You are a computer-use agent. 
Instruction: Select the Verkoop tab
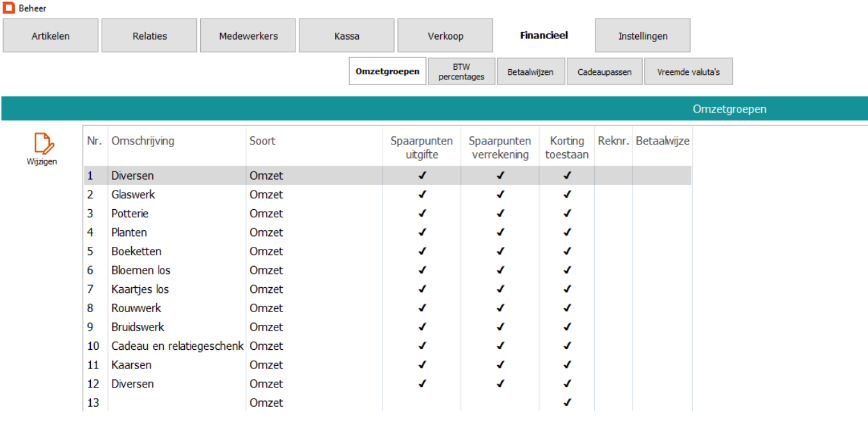[x=445, y=36]
